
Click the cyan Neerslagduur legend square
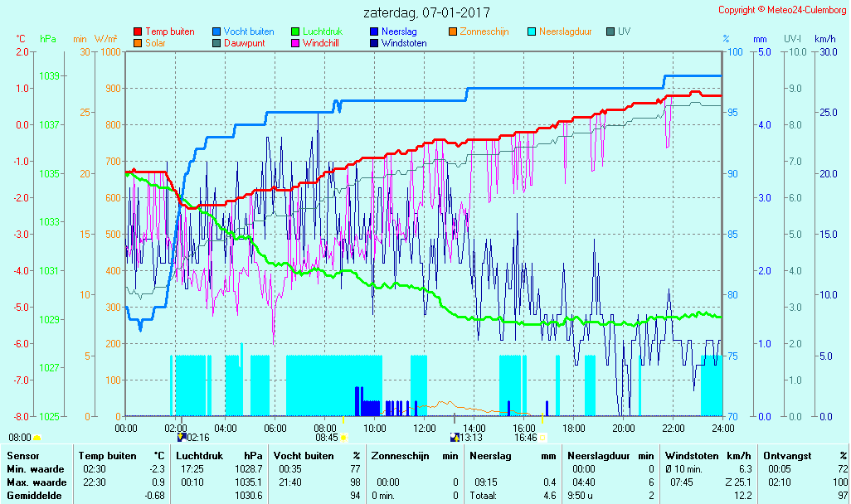[x=532, y=31]
